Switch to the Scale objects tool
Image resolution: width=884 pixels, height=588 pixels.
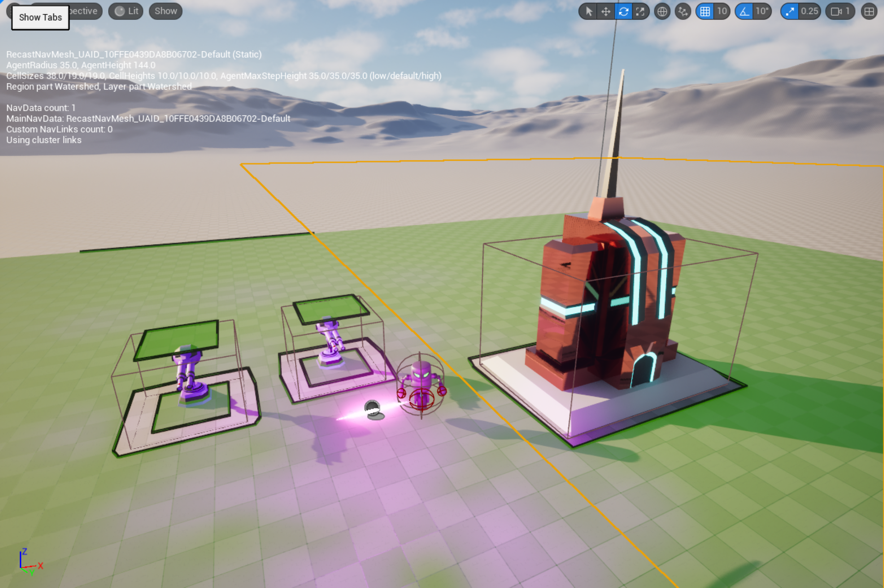(640, 12)
